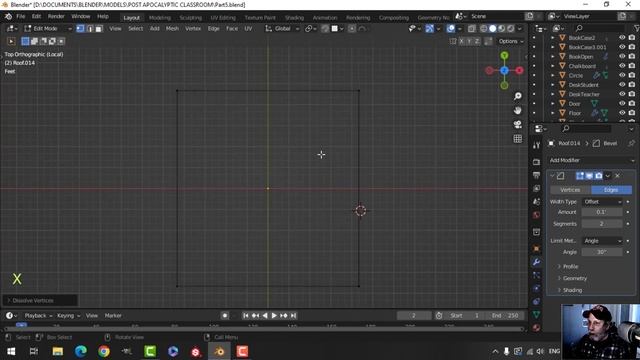The height and width of the screenshot is (360, 640).
Task: Open Edit Mode dropdown
Action: (x=47, y=29)
